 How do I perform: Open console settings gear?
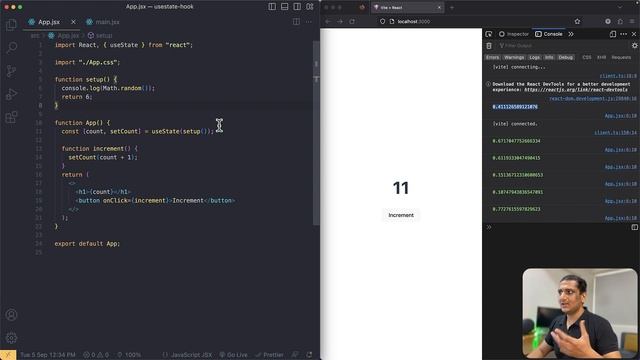635,46
